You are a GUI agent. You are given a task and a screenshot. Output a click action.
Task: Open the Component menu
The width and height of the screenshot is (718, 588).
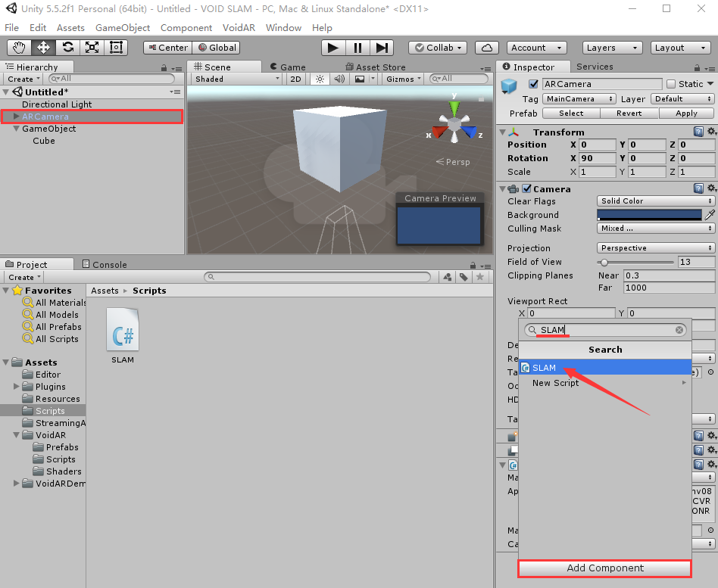click(x=186, y=28)
